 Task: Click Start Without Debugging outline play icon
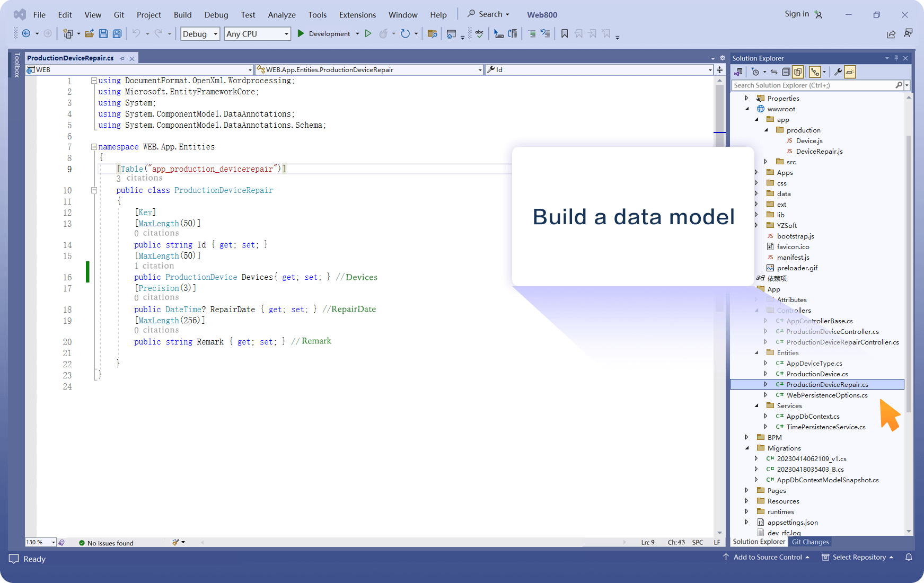pyautogui.click(x=368, y=33)
